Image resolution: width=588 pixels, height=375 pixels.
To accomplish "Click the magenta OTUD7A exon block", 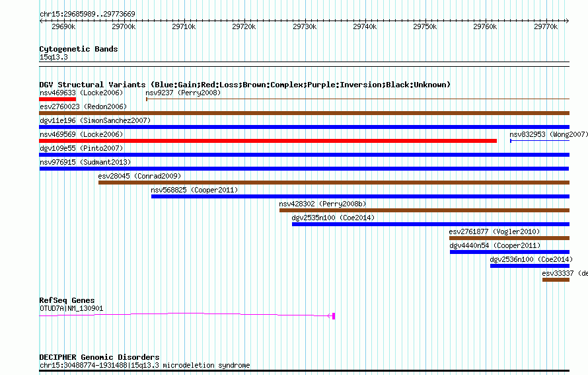I will (x=334, y=316).
